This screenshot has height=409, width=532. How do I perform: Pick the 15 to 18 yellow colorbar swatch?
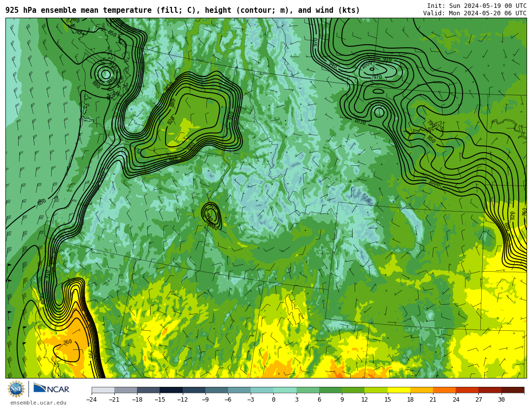click(x=399, y=390)
